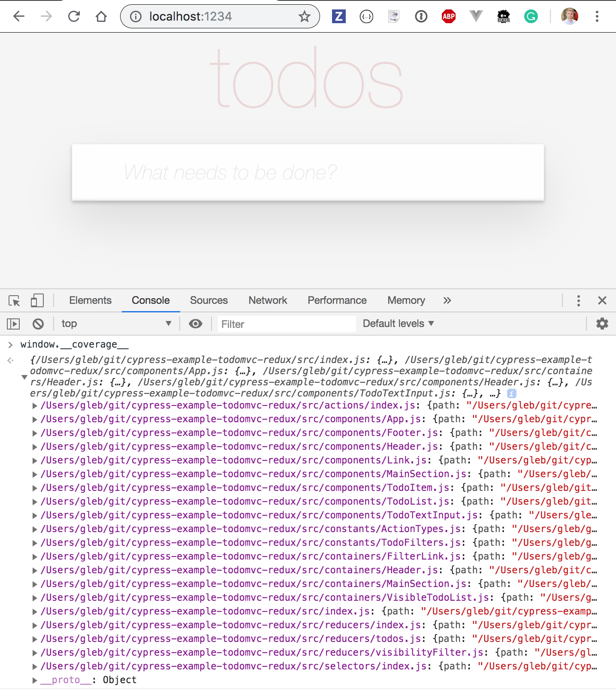Clear the console with the ban icon

click(x=38, y=324)
